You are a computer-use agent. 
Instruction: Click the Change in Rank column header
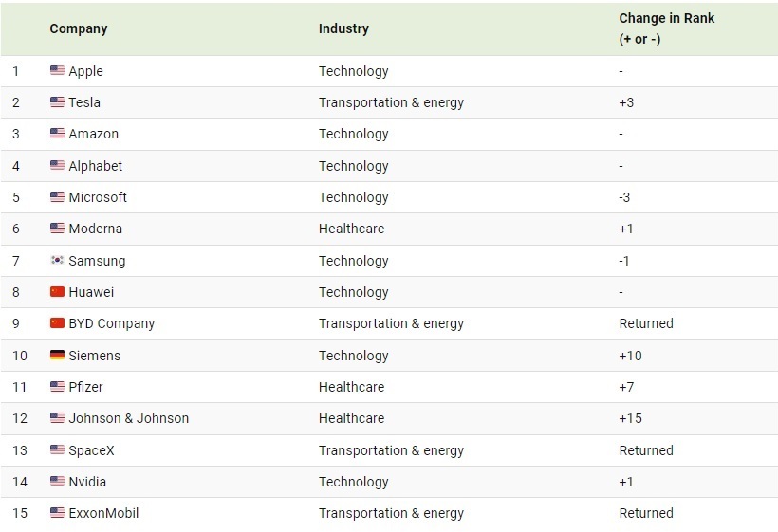point(666,28)
